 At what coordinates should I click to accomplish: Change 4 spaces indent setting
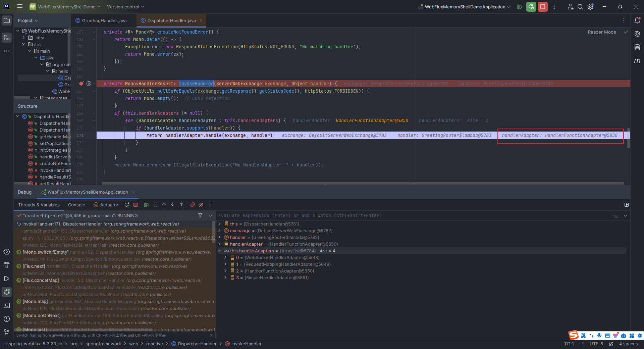(628, 344)
